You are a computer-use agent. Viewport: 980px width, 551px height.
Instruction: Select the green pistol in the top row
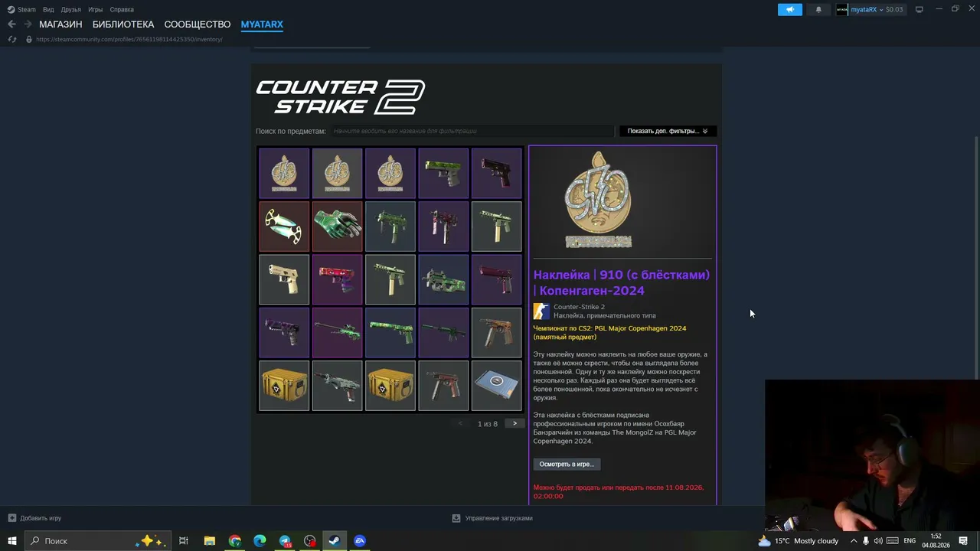[443, 174]
